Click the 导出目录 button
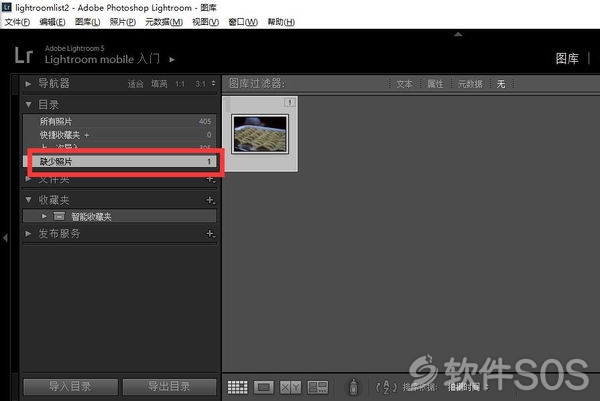The width and height of the screenshot is (600, 401). pos(169,387)
